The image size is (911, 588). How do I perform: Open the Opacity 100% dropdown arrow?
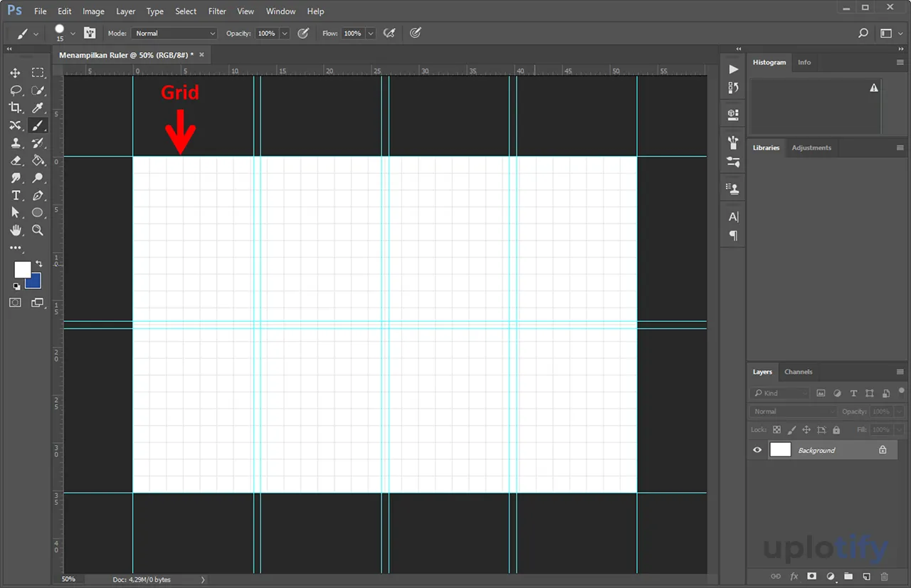(x=285, y=33)
